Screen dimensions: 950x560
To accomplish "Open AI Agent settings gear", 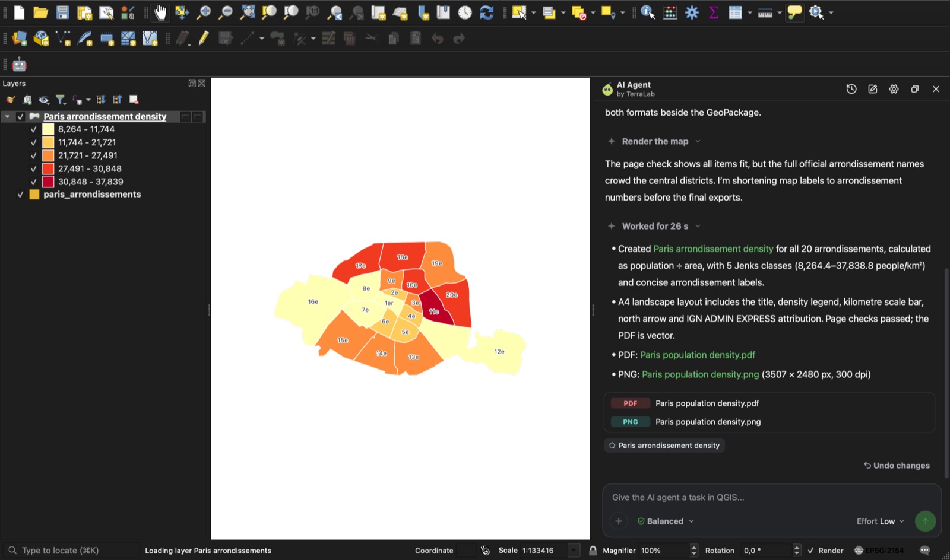I will 894,89.
